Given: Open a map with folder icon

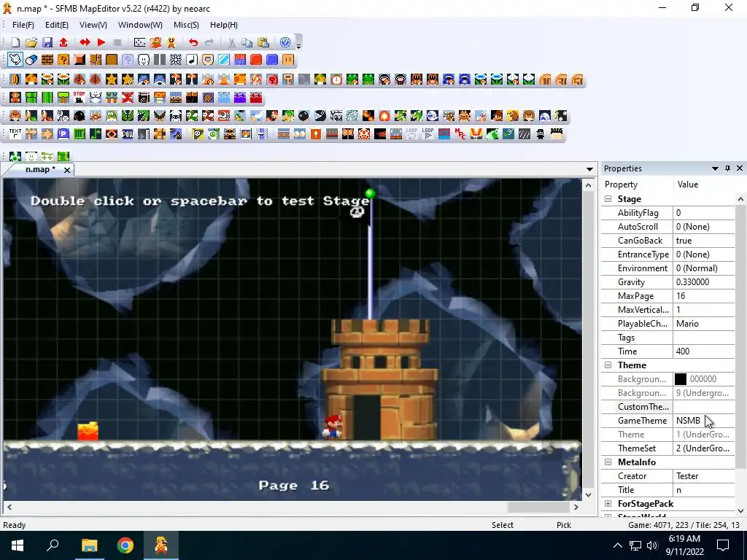Looking at the screenshot, I should pos(31,42).
